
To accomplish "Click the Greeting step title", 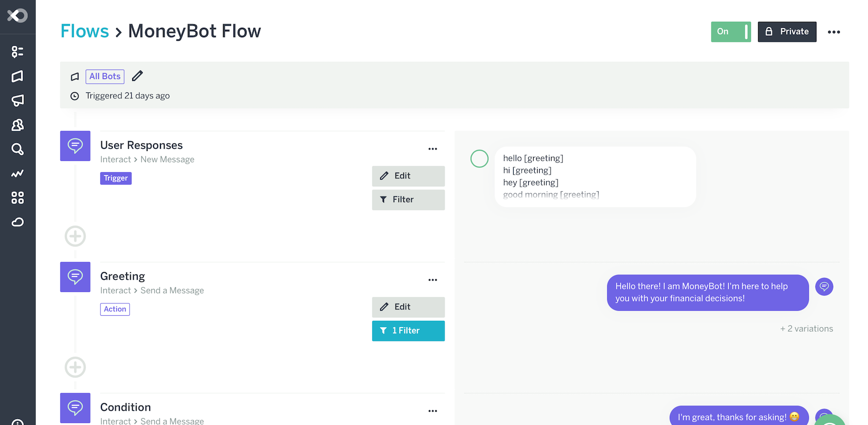I will pos(123,276).
